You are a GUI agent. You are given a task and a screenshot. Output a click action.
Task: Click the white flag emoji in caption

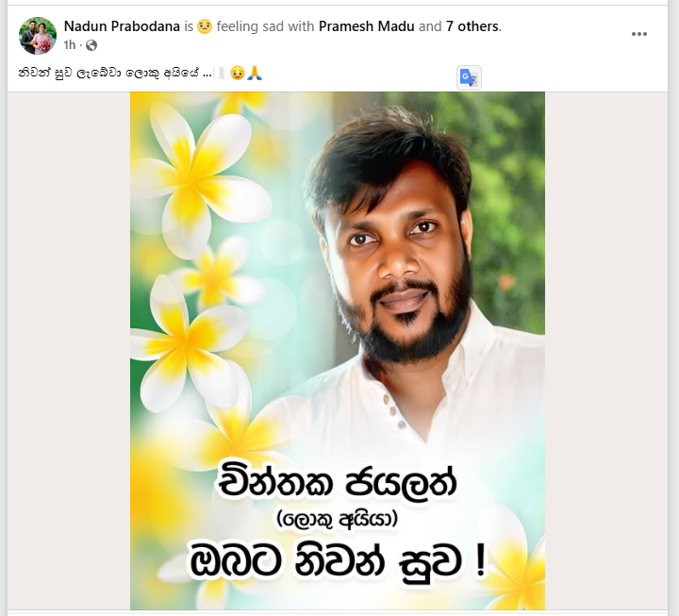click(x=222, y=73)
